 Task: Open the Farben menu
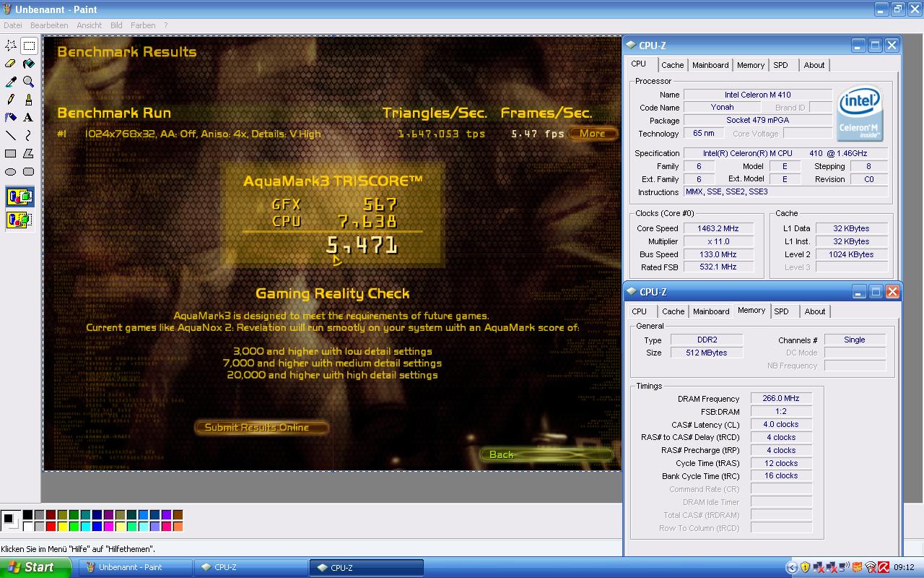pos(143,25)
